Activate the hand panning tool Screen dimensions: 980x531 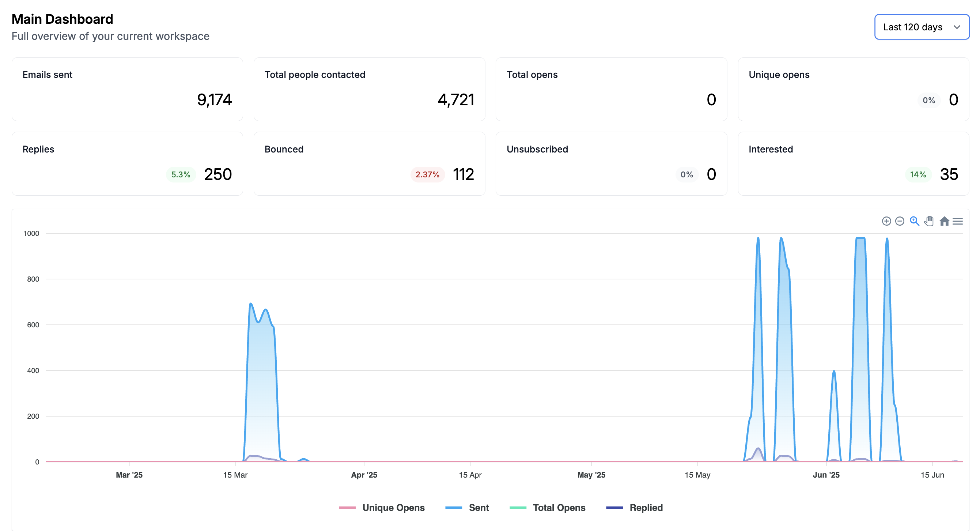928,221
